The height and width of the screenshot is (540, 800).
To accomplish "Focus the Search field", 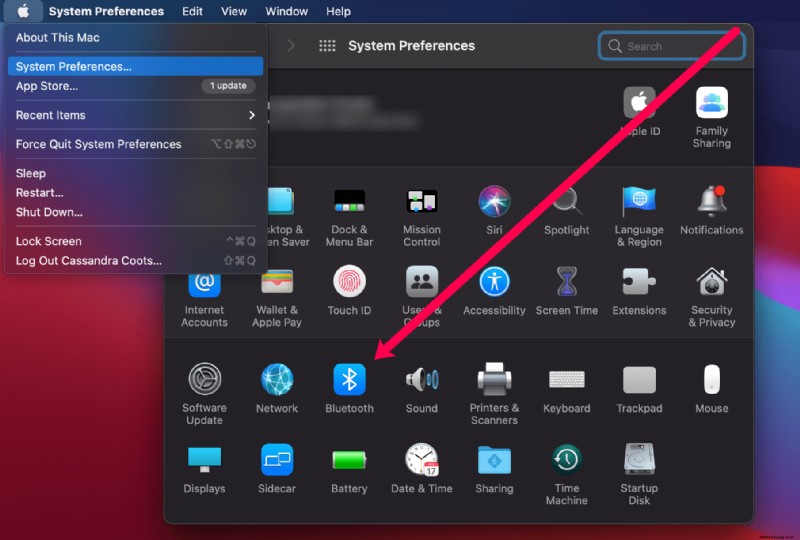I will click(x=671, y=46).
